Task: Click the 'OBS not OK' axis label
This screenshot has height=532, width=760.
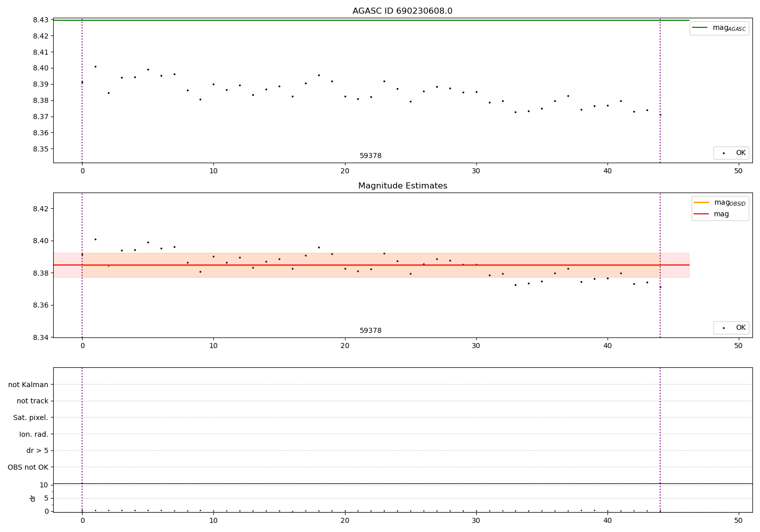Action: coord(28,467)
